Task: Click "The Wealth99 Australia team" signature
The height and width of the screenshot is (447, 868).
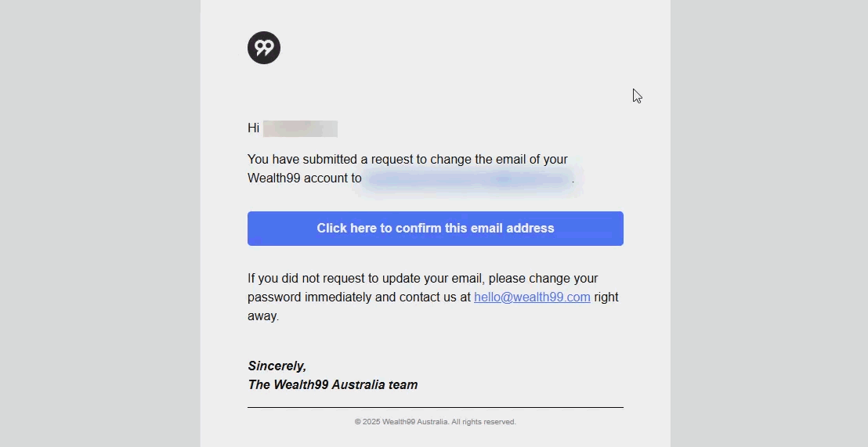Action: pyautogui.click(x=332, y=385)
